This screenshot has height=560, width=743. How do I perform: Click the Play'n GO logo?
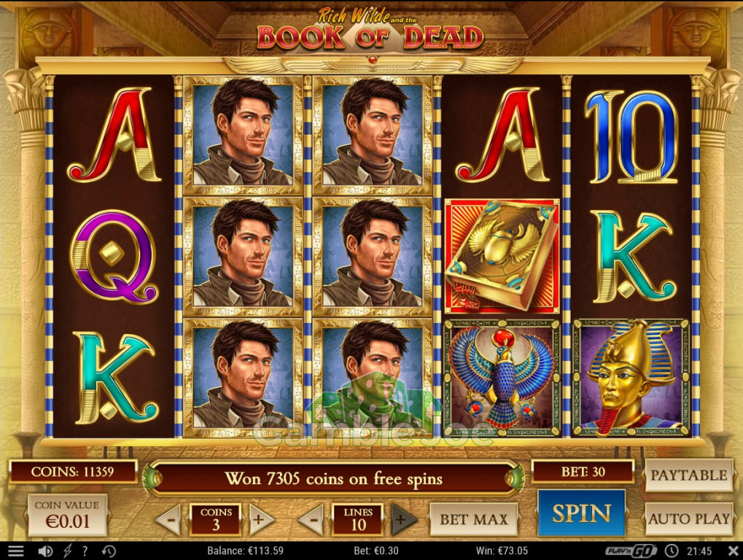tap(631, 551)
